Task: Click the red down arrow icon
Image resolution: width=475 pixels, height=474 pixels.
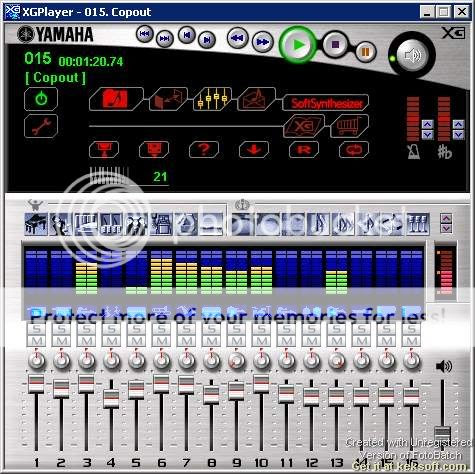Action: point(254,149)
